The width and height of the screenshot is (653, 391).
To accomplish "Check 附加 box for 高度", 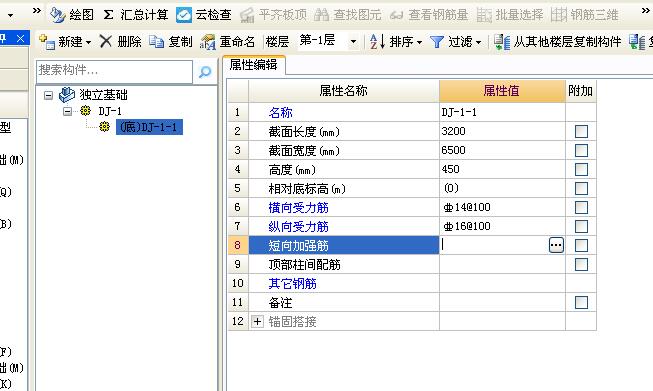I will (581, 169).
